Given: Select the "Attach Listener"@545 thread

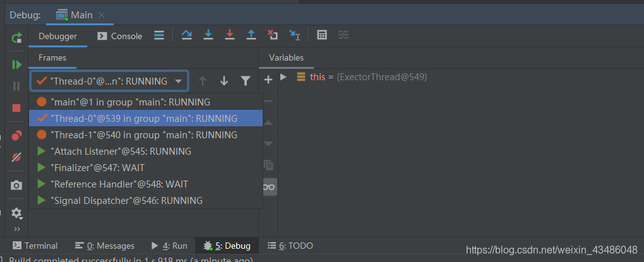Looking at the screenshot, I should coord(146,151).
